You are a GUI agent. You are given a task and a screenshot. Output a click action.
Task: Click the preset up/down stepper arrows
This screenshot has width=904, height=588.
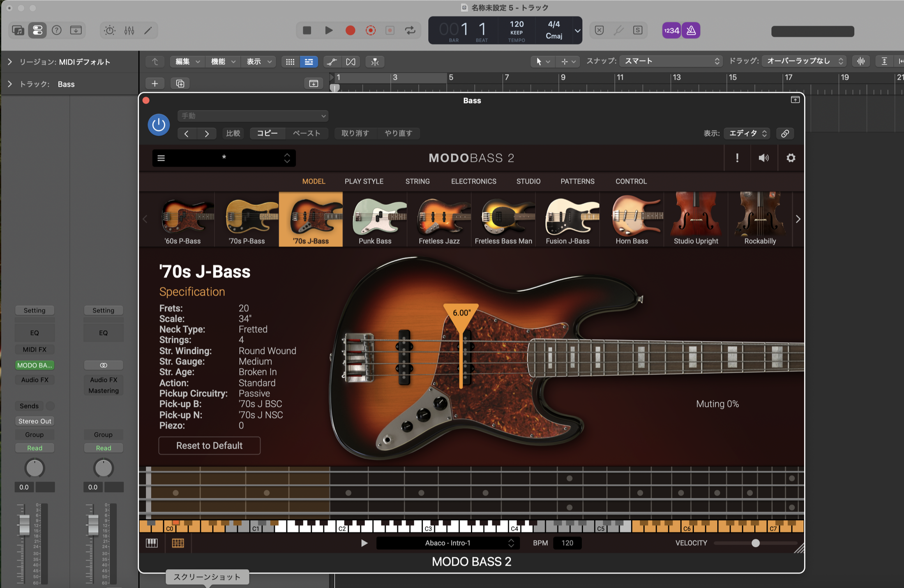(x=287, y=158)
